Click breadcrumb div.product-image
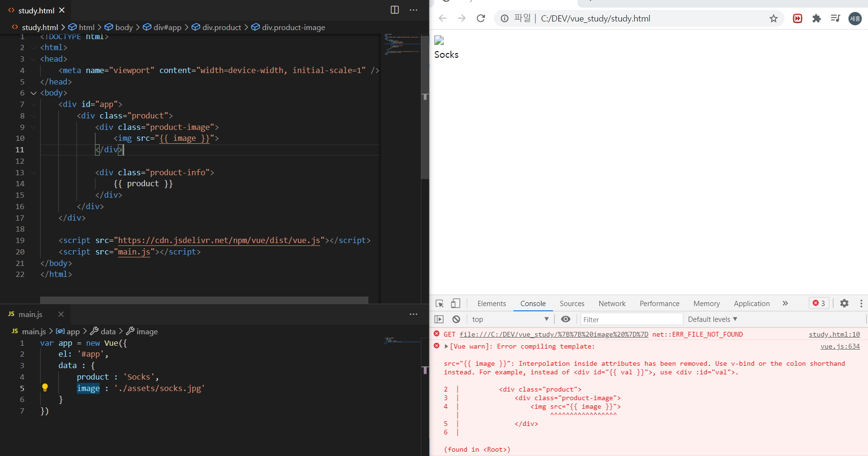Screen dimensions: 868x456 pos(288,28)
